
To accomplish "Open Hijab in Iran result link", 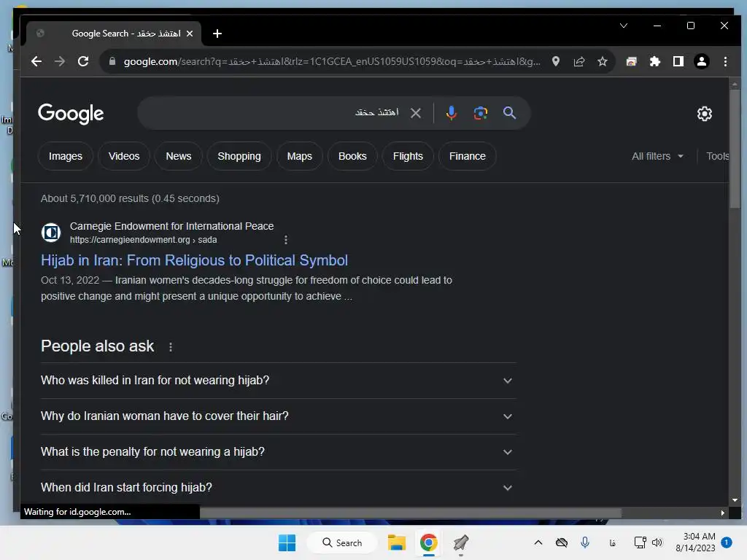I will (194, 260).
